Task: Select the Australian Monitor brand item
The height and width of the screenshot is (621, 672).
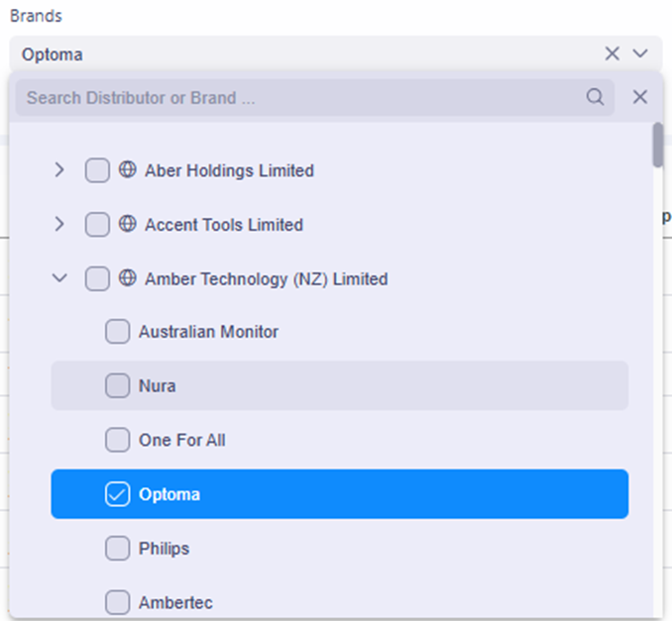Action: coord(208,333)
